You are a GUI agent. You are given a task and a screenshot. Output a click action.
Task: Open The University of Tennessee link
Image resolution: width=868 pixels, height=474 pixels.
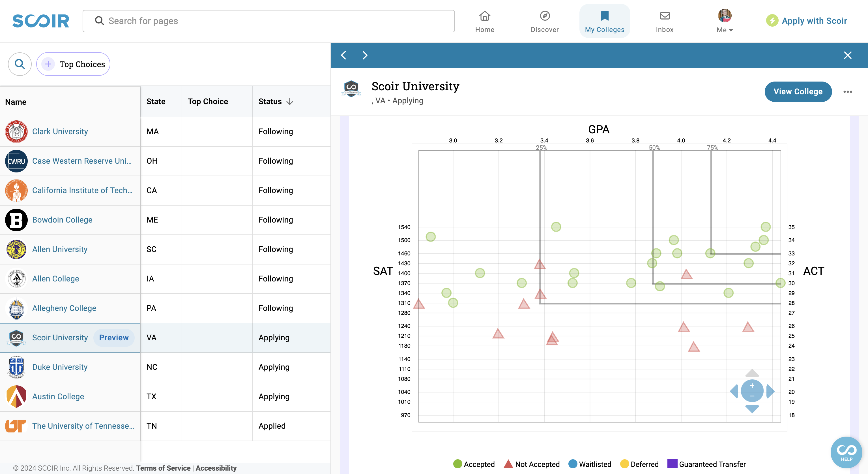pyautogui.click(x=83, y=426)
